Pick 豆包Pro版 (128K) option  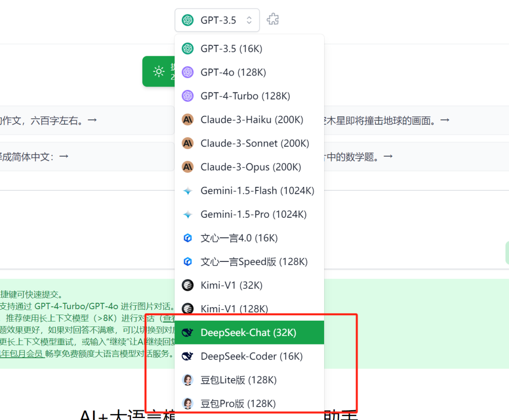250,404
